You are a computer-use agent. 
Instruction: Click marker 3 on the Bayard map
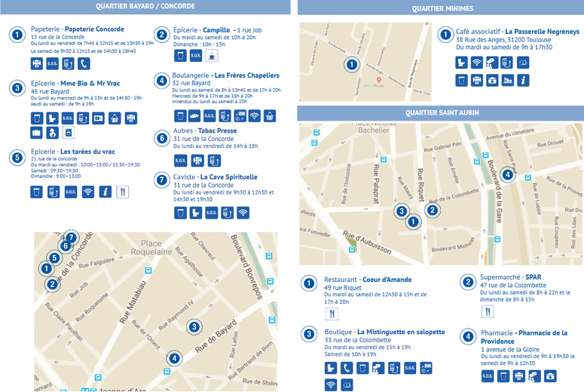point(194,326)
